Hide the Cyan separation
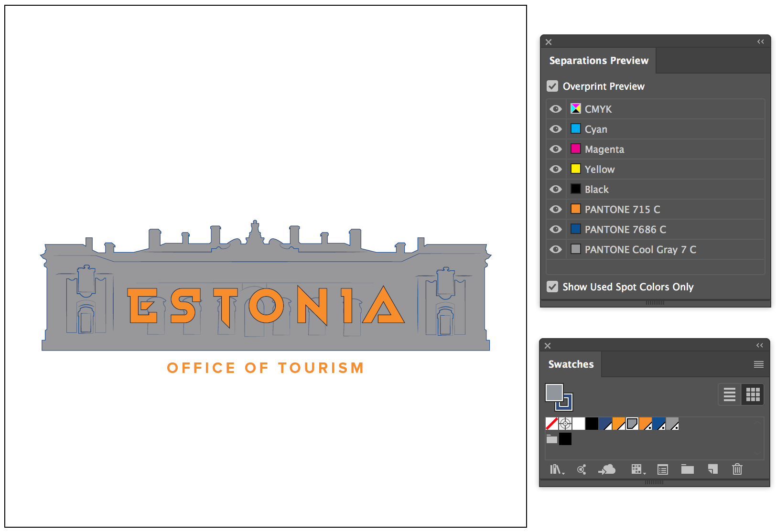 click(556, 129)
